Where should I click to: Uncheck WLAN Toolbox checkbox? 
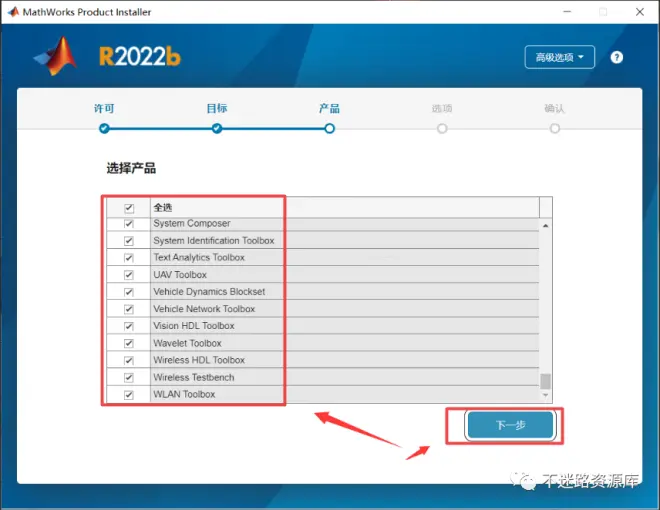[129, 395]
